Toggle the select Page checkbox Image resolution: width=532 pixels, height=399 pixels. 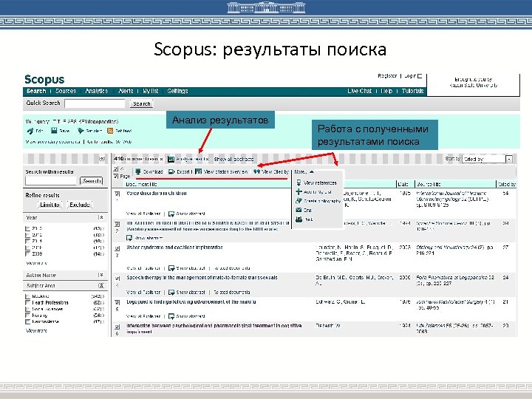click(116, 176)
